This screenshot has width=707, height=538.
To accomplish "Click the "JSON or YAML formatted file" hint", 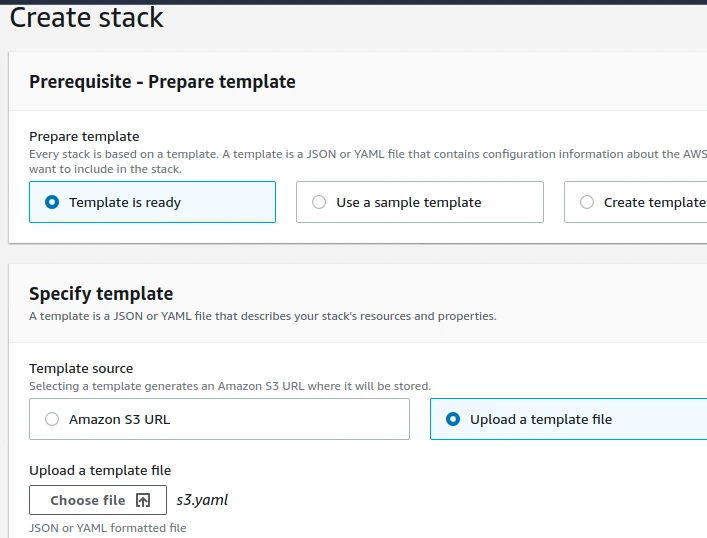I will (107, 528).
